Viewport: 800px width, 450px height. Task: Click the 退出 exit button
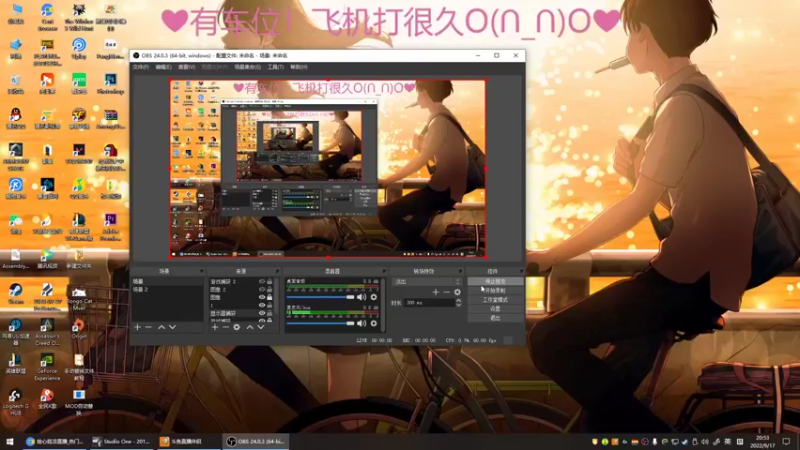(495, 318)
